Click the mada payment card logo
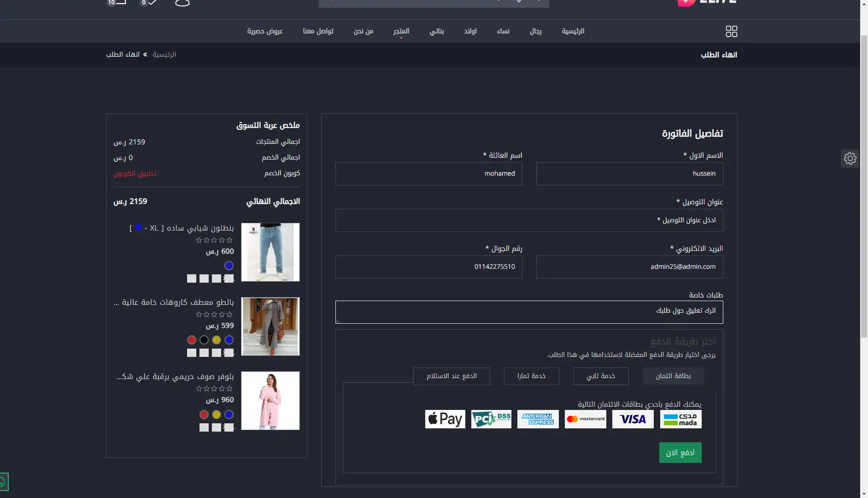The height and width of the screenshot is (498, 868). tap(680, 419)
